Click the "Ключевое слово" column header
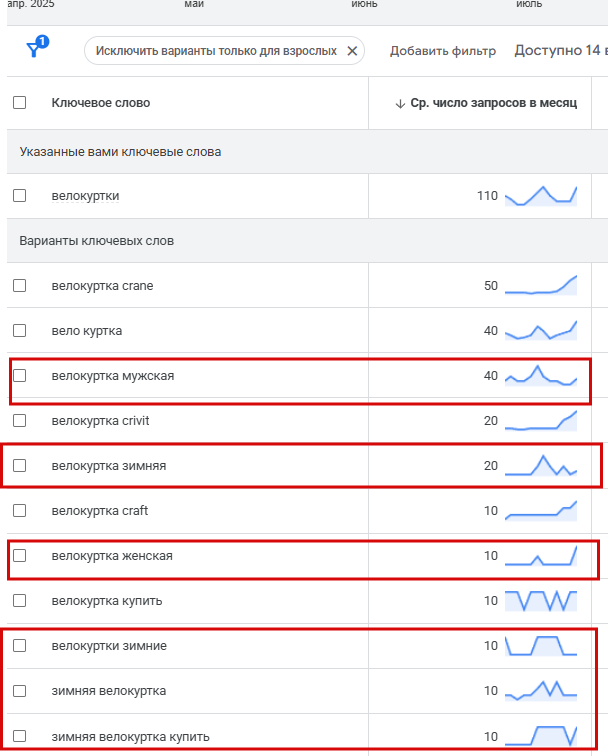Viewport: 608px width, 756px height. [101, 102]
